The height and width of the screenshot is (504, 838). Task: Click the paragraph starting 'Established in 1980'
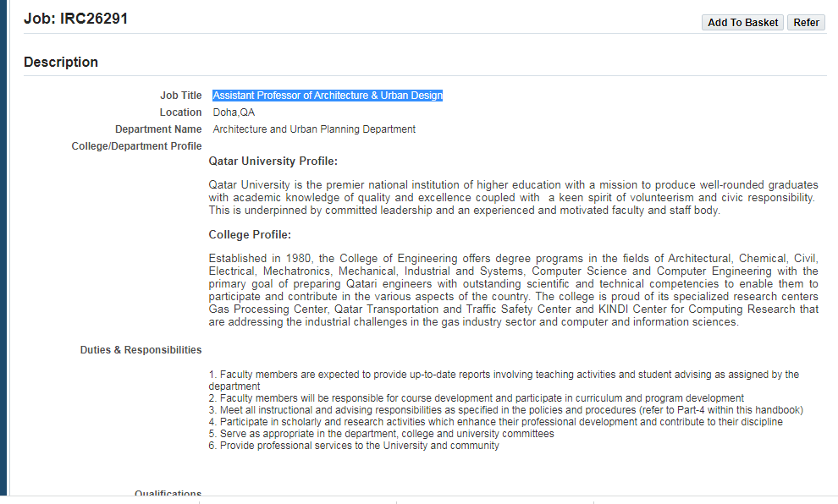click(513, 290)
